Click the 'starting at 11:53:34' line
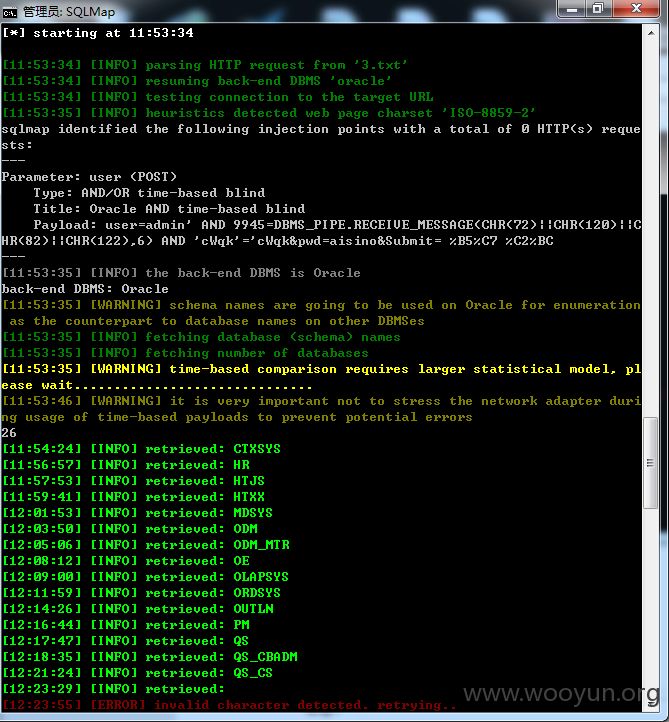 pos(98,33)
